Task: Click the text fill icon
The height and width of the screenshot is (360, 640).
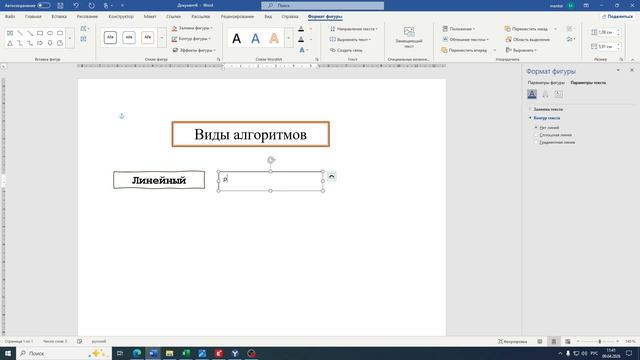Action: coord(301,29)
